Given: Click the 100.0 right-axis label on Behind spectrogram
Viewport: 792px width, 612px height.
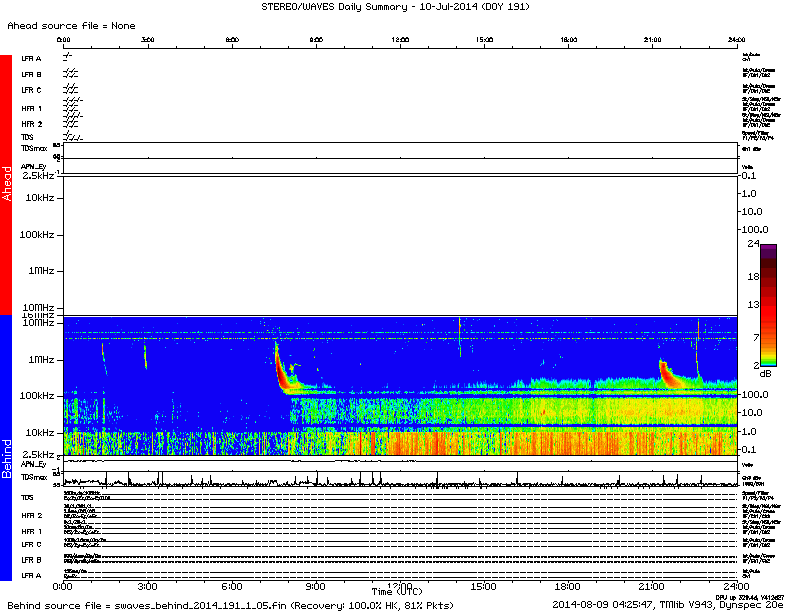Looking at the screenshot, I should pos(755,395).
